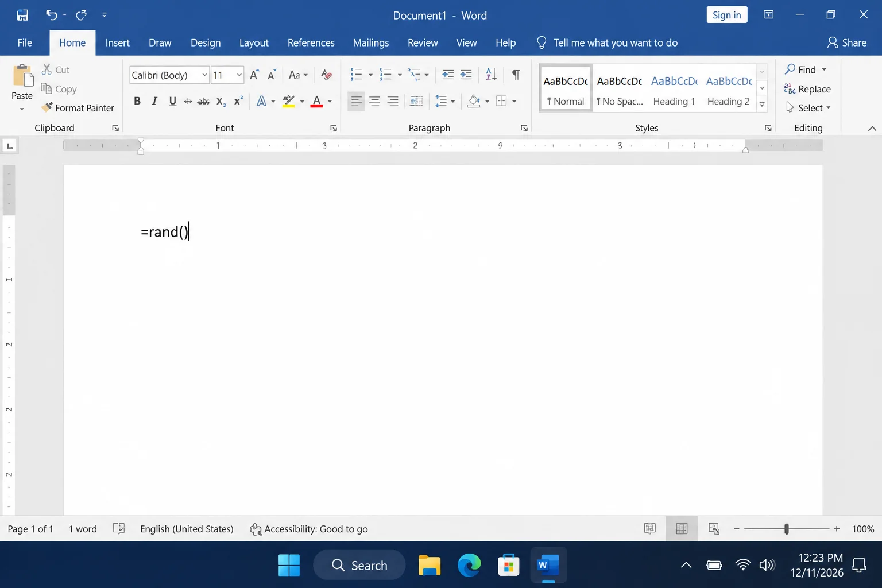Apply Heading 1 style

click(x=674, y=88)
